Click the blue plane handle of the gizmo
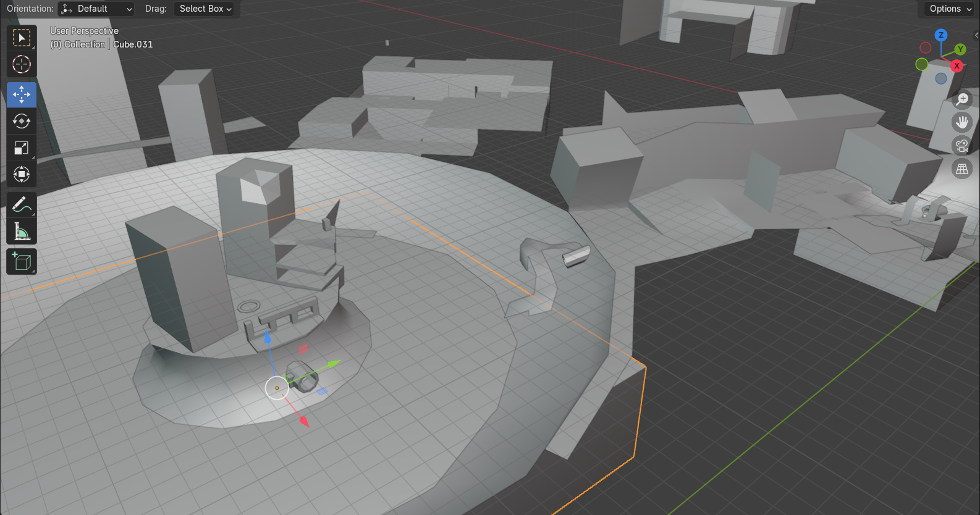 (322, 391)
